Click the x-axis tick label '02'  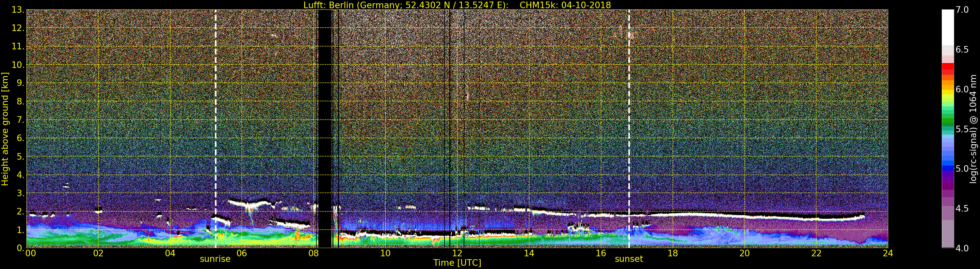[98, 253]
